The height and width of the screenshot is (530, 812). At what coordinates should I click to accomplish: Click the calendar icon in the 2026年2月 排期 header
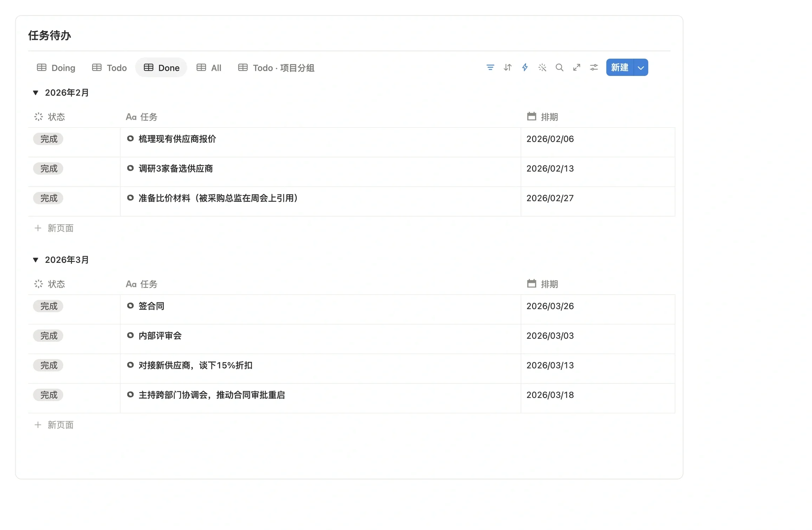click(x=531, y=116)
